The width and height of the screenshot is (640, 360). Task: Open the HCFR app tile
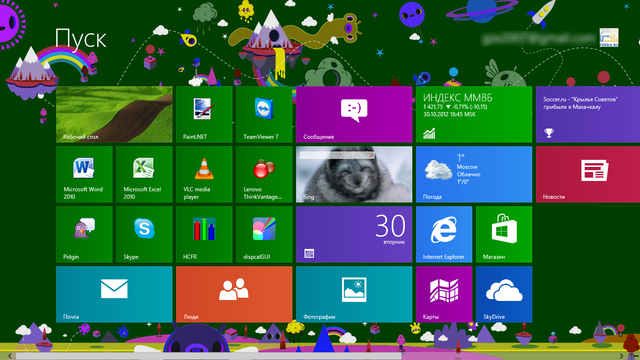coord(204,234)
